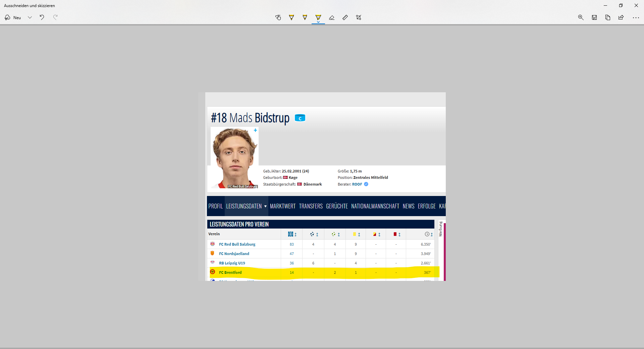Select the pencil tool
This screenshot has width=644, height=349.
tap(305, 17)
